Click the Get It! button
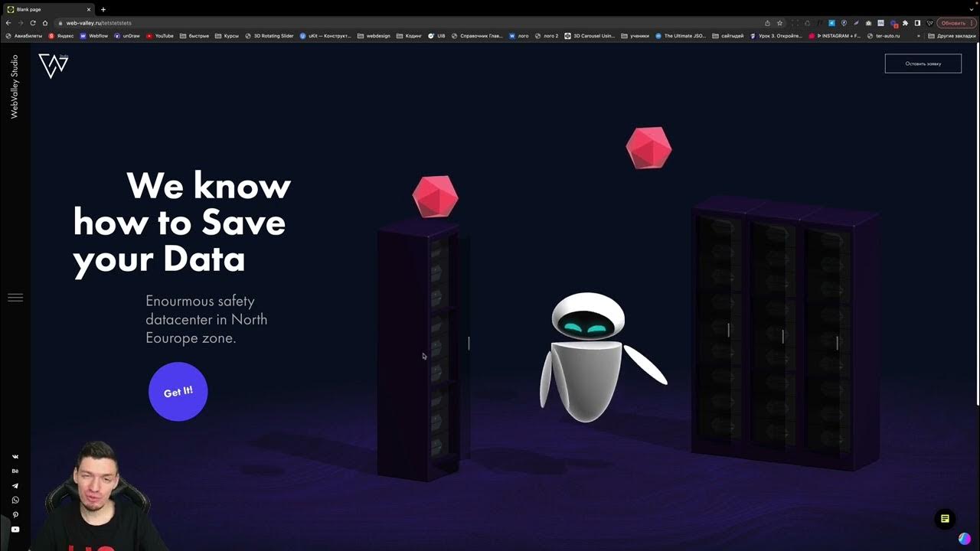This screenshot has width=980, height=551. coord(178,392)
